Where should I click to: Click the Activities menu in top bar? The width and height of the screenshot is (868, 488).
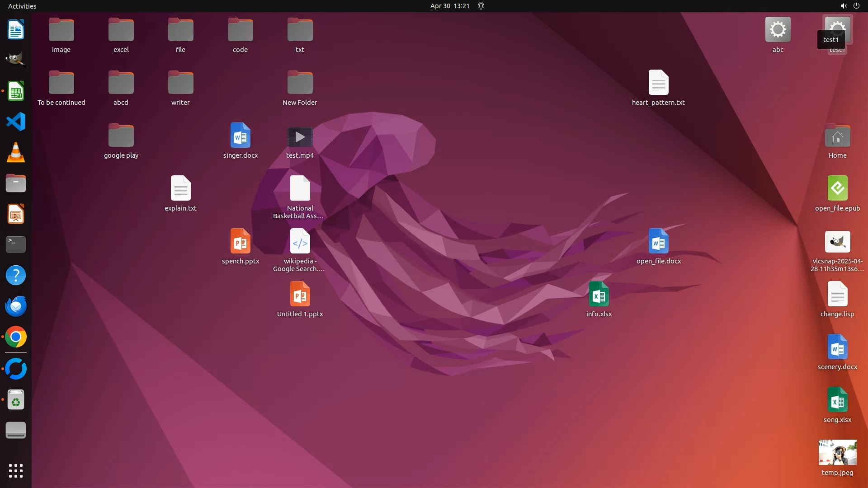point(22,6)
